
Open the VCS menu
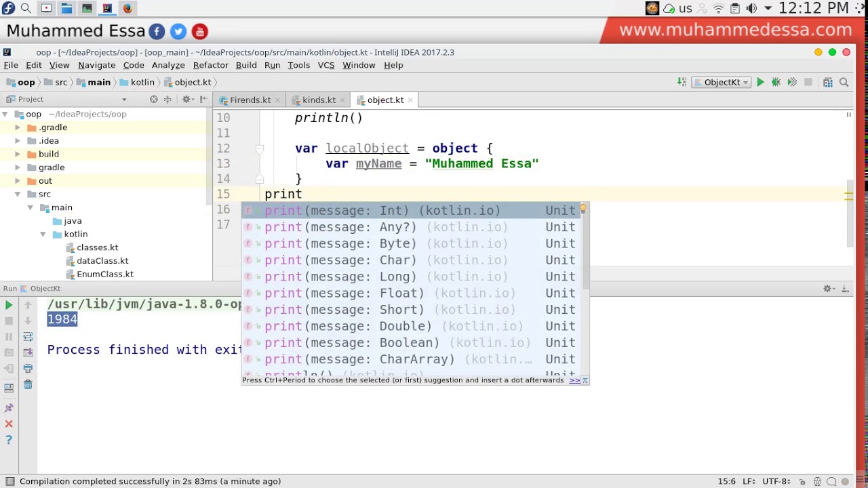pyautogui.click(x=325, y=65)
